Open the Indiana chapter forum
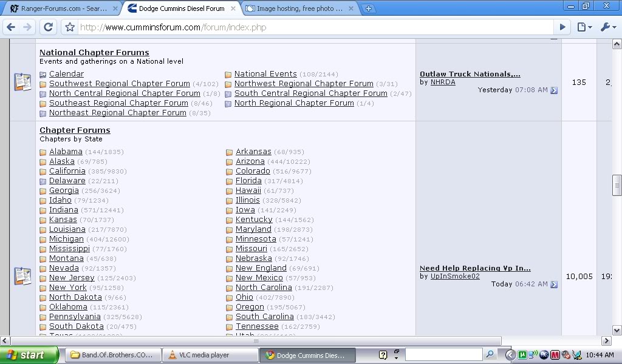Screen dimensions: 622x364 [x=63, y=209]
